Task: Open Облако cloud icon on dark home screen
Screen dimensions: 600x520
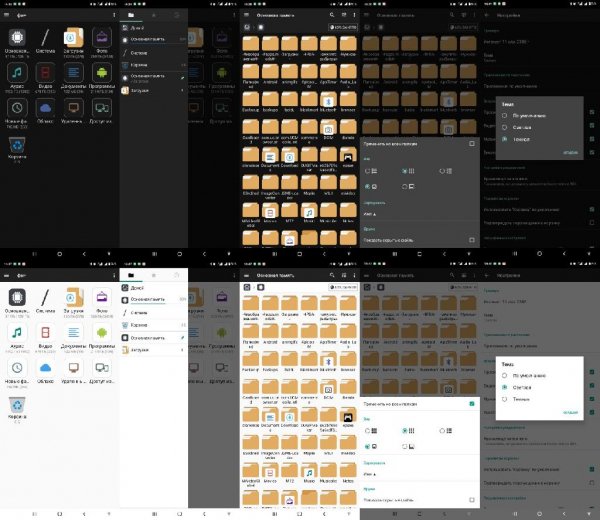Action: coord(45,108)
